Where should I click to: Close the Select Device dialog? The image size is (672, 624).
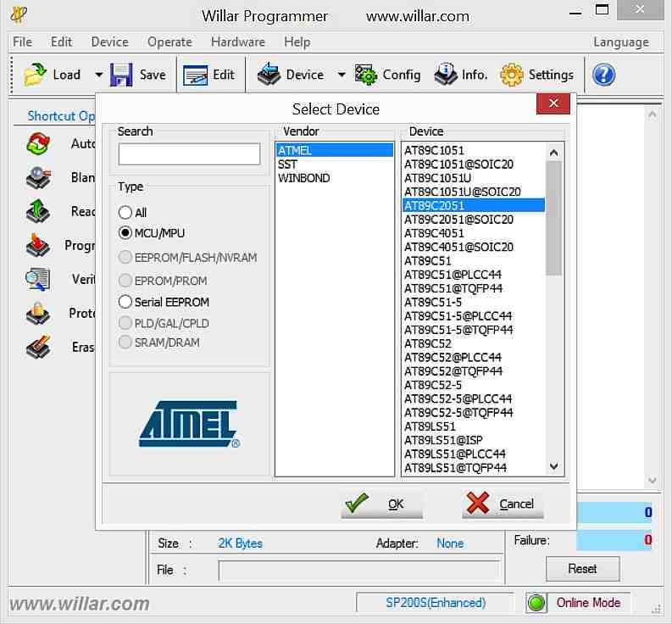tap(553, 103)
